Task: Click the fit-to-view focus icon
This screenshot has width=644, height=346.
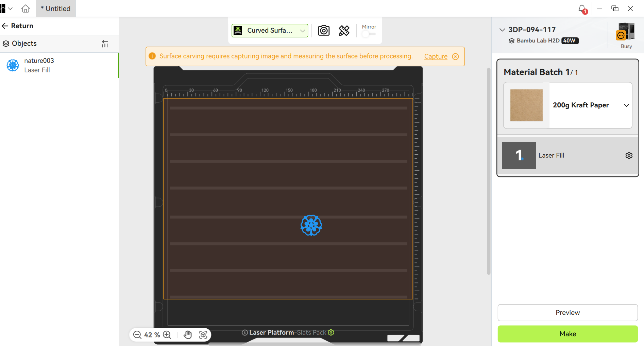Action: click(203, 335)
